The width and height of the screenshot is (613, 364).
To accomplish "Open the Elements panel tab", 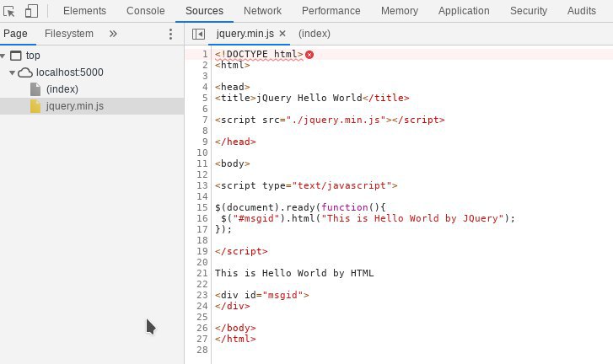I will tap(84, 11).
